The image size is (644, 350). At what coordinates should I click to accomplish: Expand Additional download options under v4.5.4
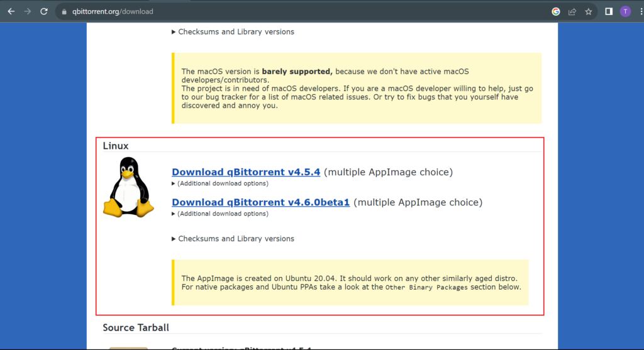tap(220, 183)
